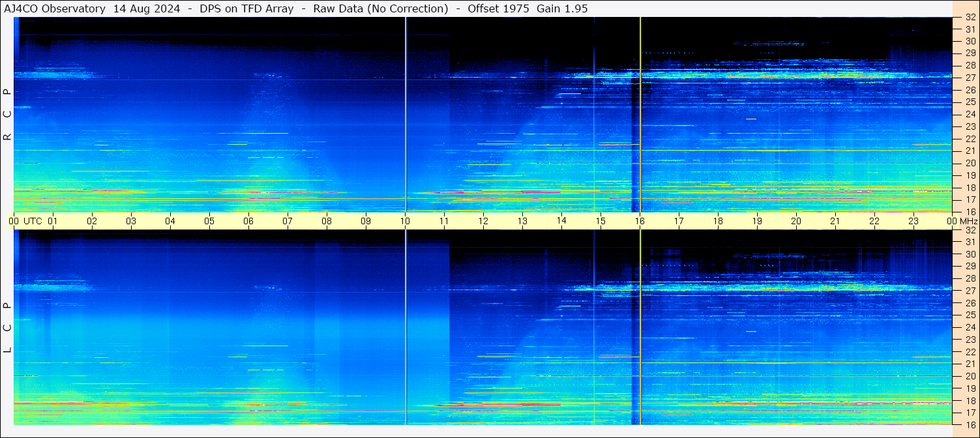Click the 09 hour label on time axis
Image resolution: width=980 pixels, height=438 pixels.
click(366, 221)
